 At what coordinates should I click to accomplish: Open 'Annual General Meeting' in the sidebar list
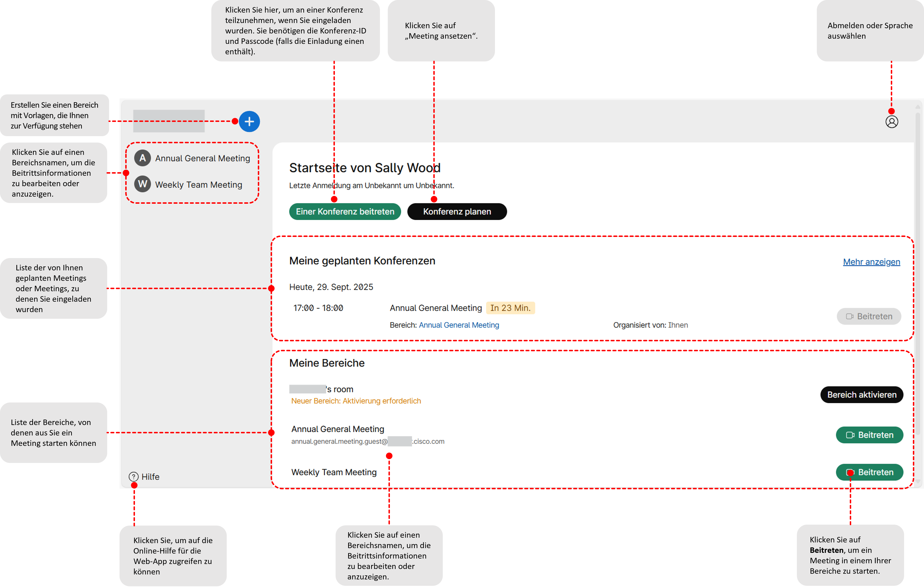coord(203,158)
